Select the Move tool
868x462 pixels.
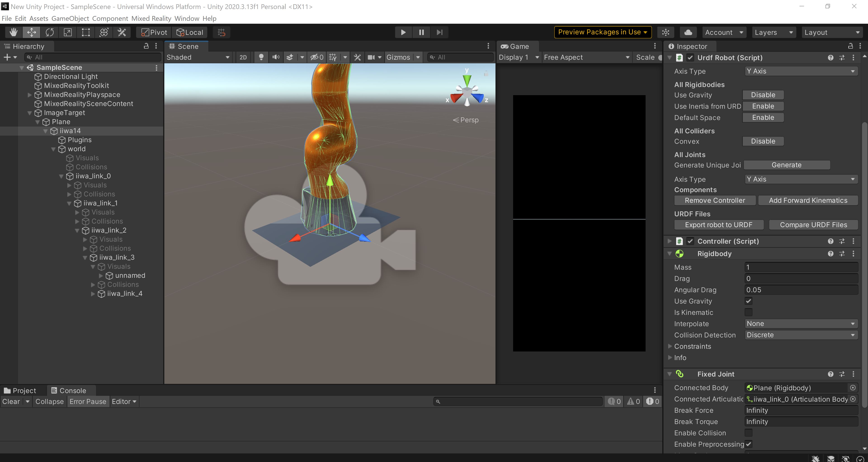tap(32, 32)
